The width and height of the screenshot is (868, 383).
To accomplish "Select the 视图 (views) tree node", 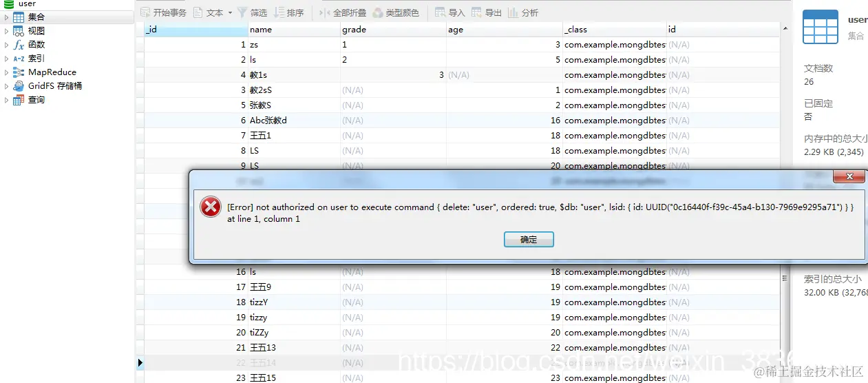I will click(36, 31).
